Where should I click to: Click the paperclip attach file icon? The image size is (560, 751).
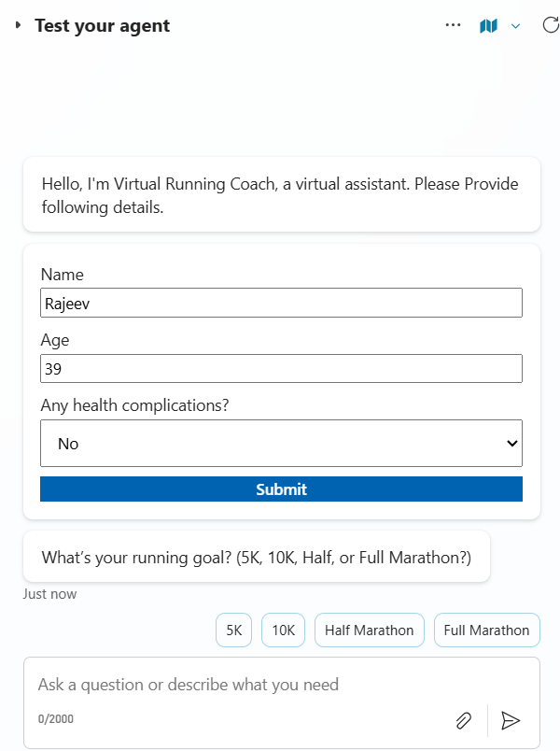pyautogui.click(x=463, y=720)
